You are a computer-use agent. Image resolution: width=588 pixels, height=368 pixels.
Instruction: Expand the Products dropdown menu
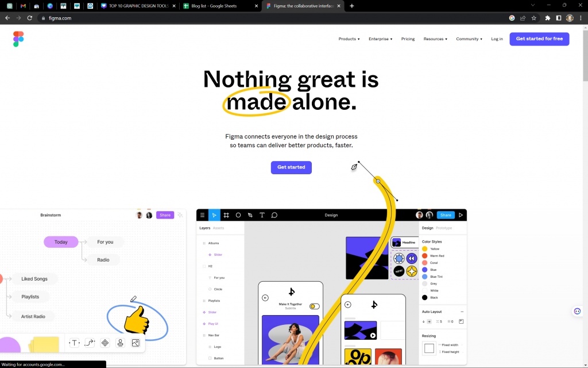pos(349,39)
